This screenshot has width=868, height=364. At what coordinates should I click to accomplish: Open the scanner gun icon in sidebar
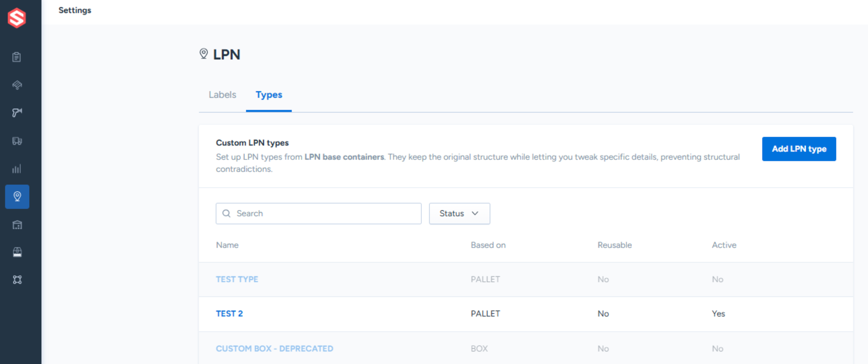17,112
